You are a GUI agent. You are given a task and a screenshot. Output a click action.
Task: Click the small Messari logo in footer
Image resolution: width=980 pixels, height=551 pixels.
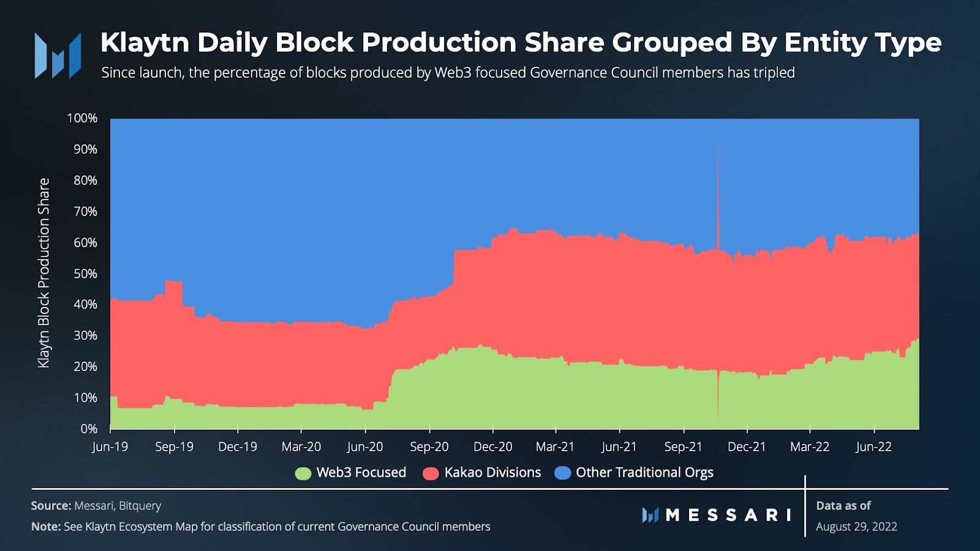(650, 515)
